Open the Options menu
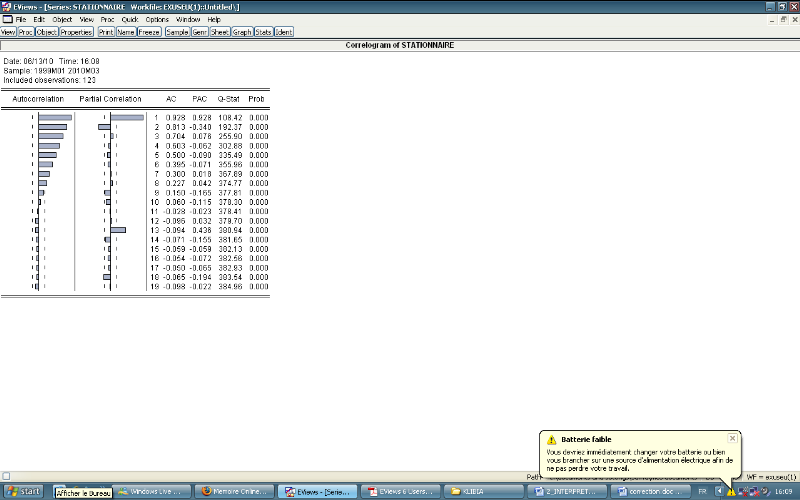This screenshot has width=800, height=500. [x=157, y=19]
